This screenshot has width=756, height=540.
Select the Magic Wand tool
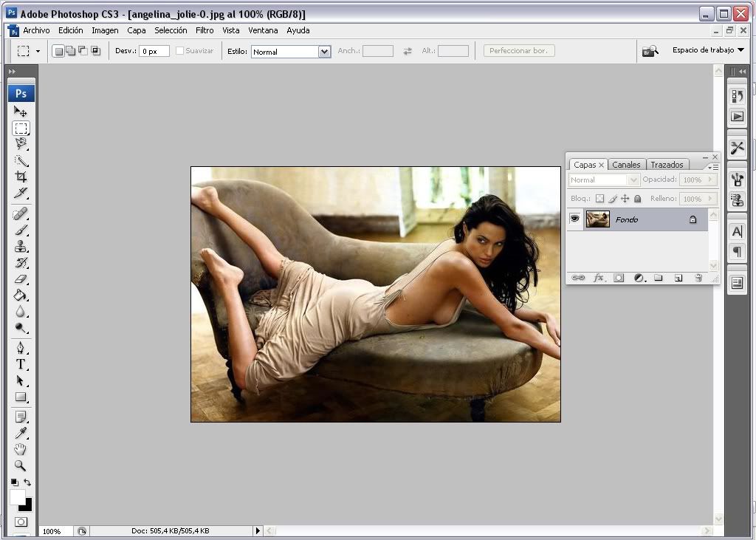[20, 160]
